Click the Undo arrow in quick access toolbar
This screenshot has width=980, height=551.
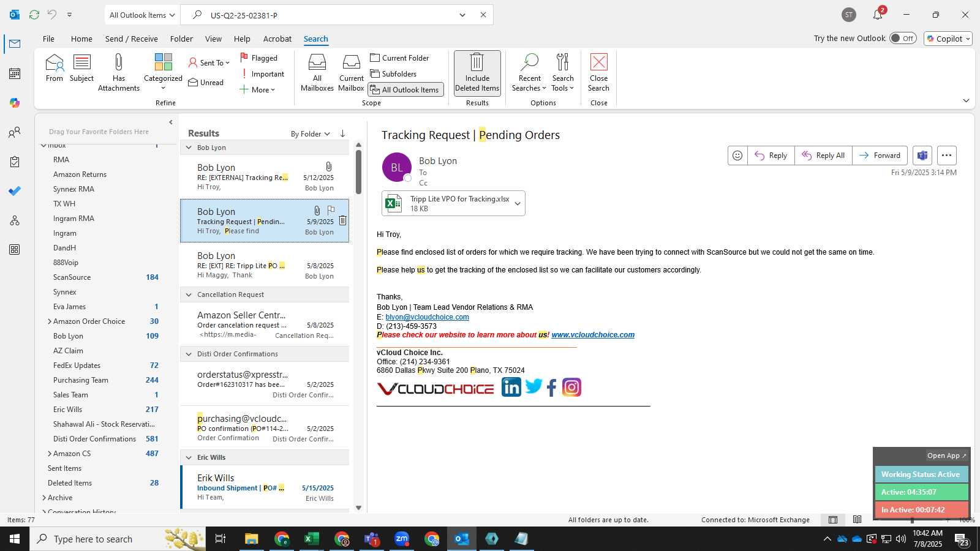coord(52,15)
